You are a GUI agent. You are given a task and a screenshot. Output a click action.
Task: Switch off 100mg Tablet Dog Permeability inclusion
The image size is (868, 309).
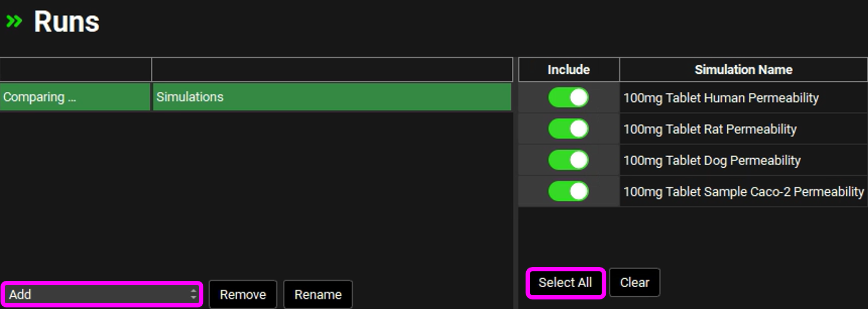pos(568,160)
